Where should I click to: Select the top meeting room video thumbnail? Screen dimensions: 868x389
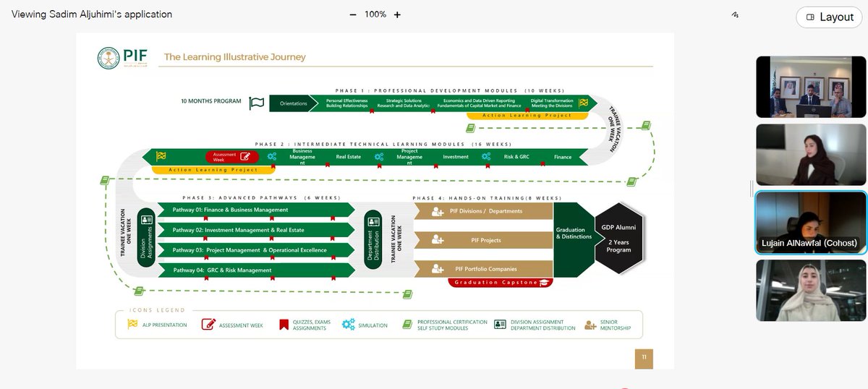click(811, 87)
